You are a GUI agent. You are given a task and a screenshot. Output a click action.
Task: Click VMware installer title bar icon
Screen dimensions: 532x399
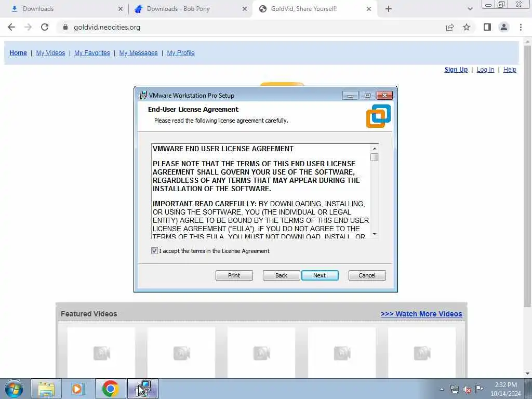click(143, 96)
